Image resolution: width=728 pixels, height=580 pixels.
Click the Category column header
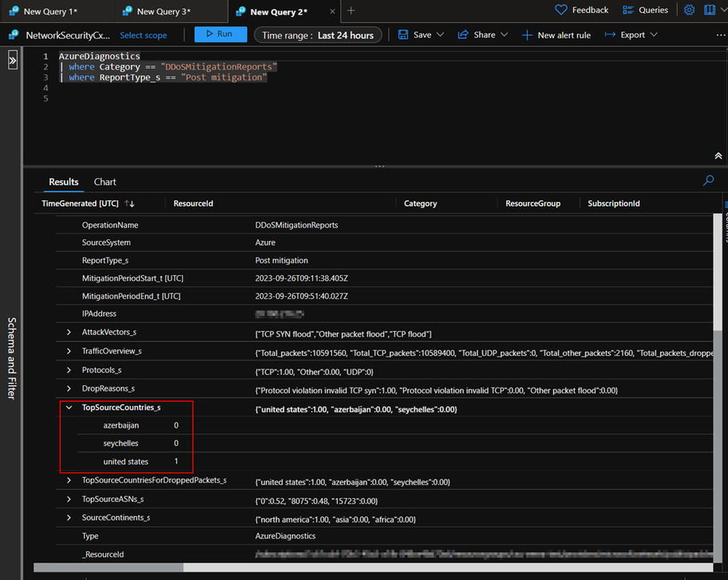420,203
